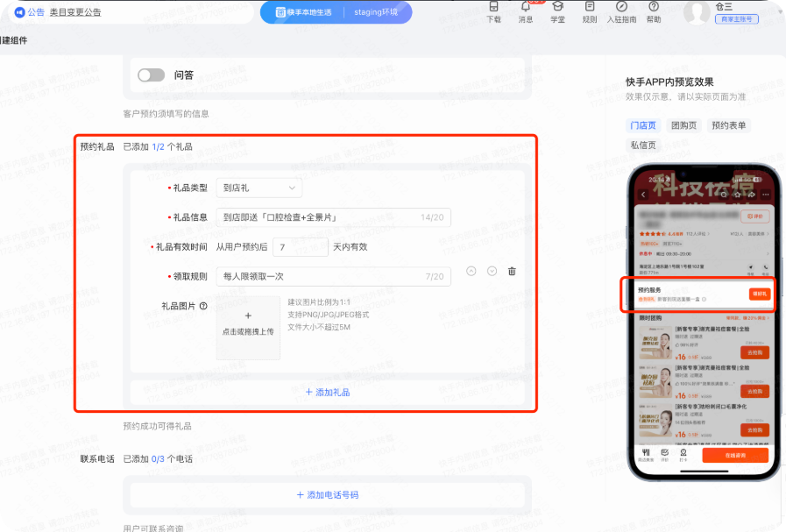Click the user avatar picture
Screen dimensions: 786x532
coord(697,11)
